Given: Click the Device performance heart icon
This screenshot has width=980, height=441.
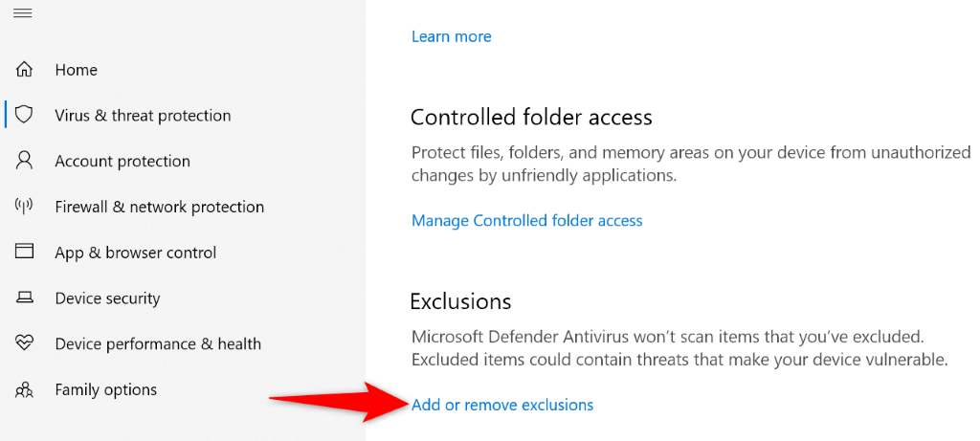Looking at the screenshot, I should click(25, 343).
